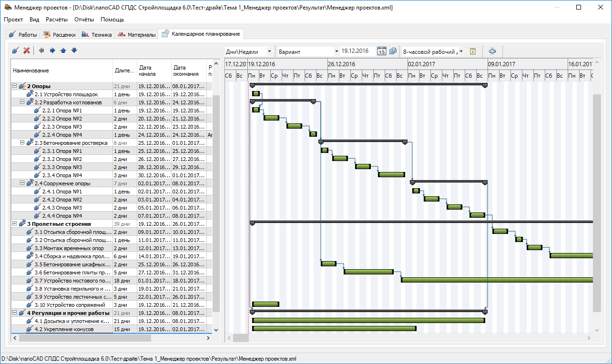
Task: Click the copy icon next to calendar
Action: tap(393, 51)
